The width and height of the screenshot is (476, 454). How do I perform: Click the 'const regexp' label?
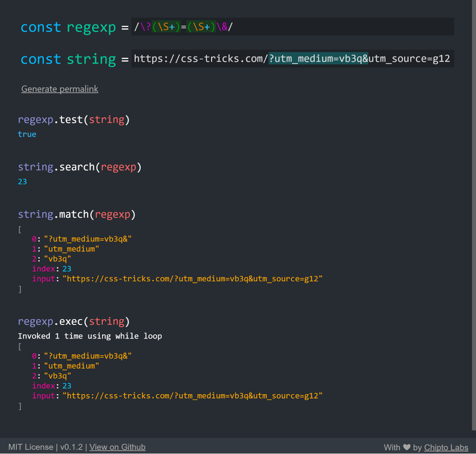(x=69, y=27)
